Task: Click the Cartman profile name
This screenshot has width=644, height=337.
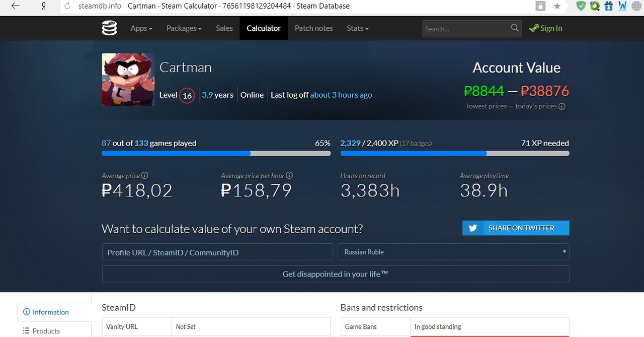Action: tap(186, 68)
